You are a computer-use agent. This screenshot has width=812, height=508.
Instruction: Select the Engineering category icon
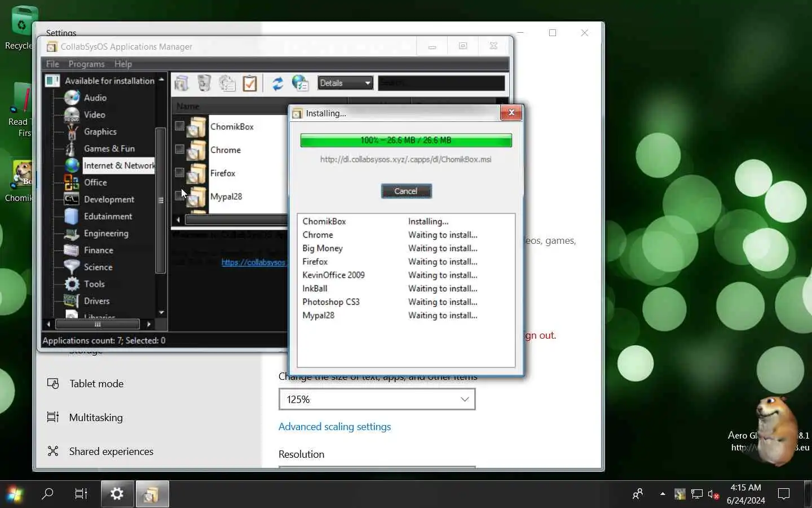(72, 233)
